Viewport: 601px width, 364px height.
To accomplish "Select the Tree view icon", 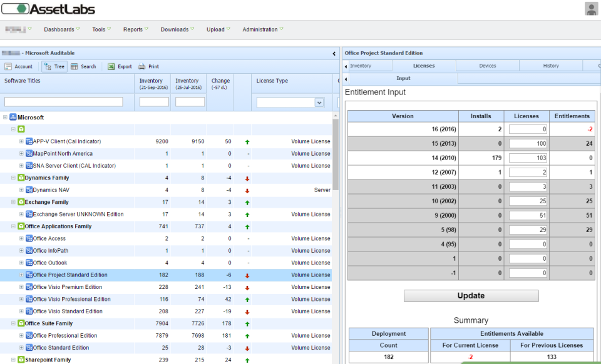I will [x=47, y=66].
